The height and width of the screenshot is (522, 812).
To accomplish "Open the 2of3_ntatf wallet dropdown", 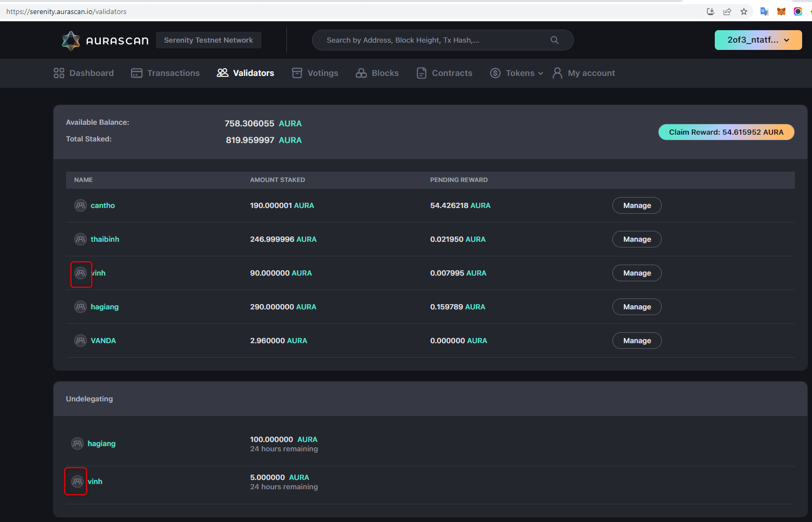I will tap(758, 40).
